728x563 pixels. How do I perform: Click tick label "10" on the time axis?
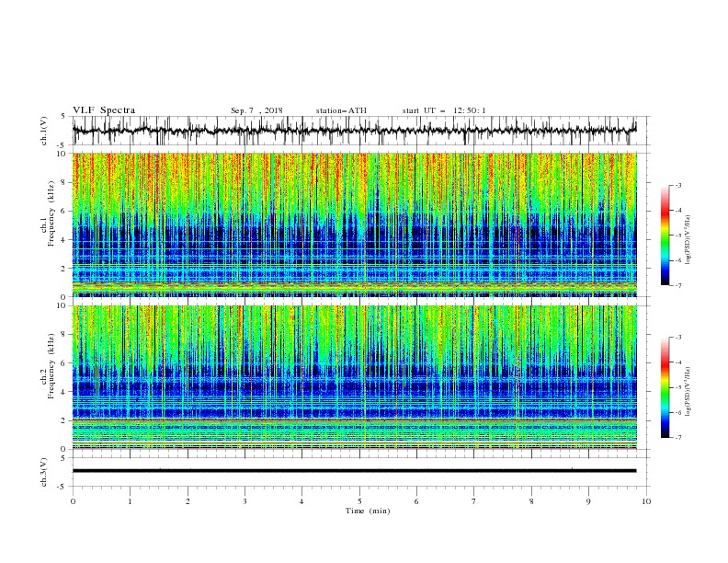coord(646,501)
